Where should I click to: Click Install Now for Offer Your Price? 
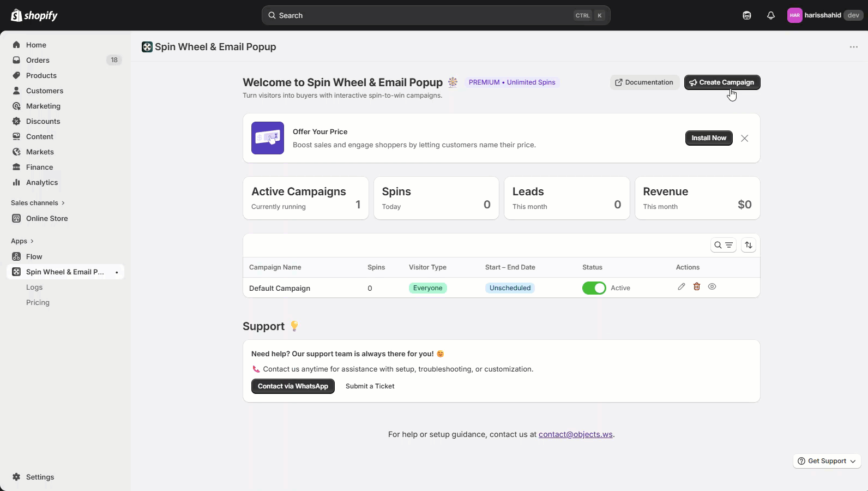coord(709,138)
